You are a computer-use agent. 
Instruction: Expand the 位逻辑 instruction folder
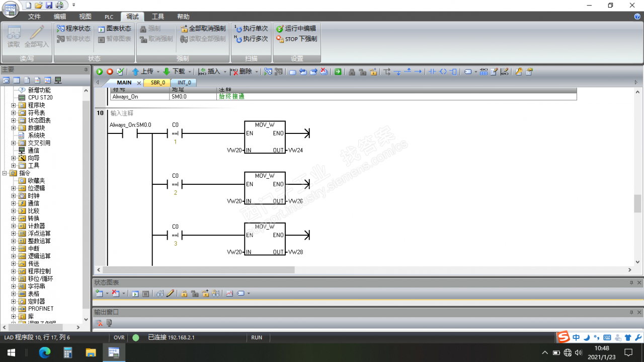[14, 188]
